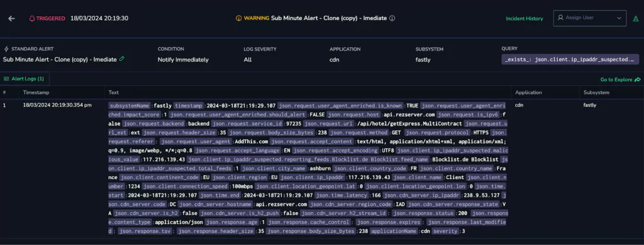This screenshot has width=644, height=245.
Task: Click the green icon right of Assign User
Action: point(635,18)
